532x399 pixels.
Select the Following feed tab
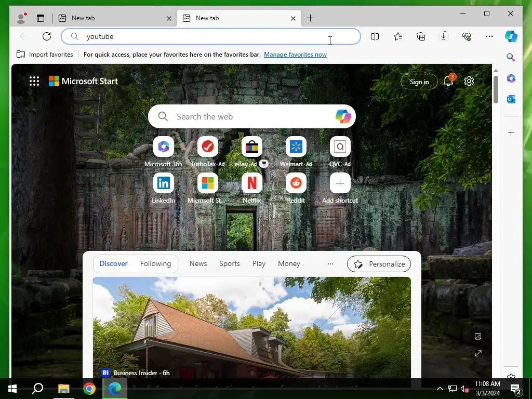tap(155, 263)
